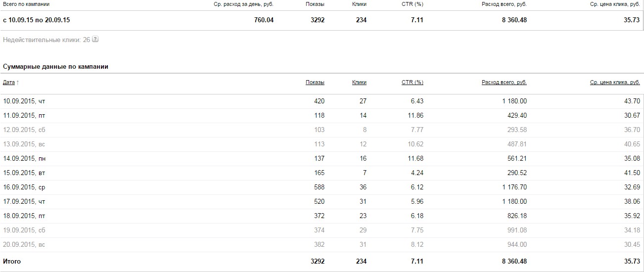644x272 pixels.
Task: Sort by Расход всего column header
Action: coord(504,82)
